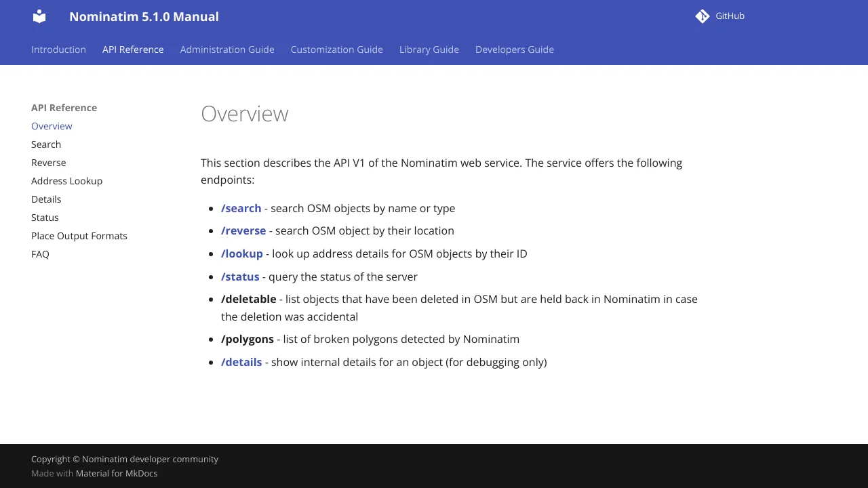This screenshot has width=868, height=488.
Task: Follow the /reverse endpoint link
Action: [x=243, y=230]
